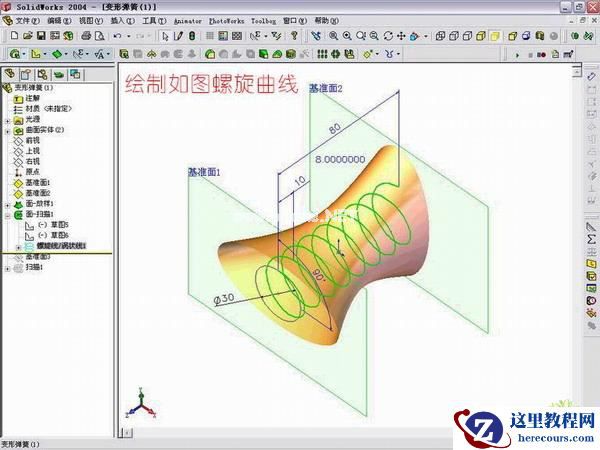Open the Curves dropdown arrow
Viewport: 600px width, 450px height.
pos(398,54)
